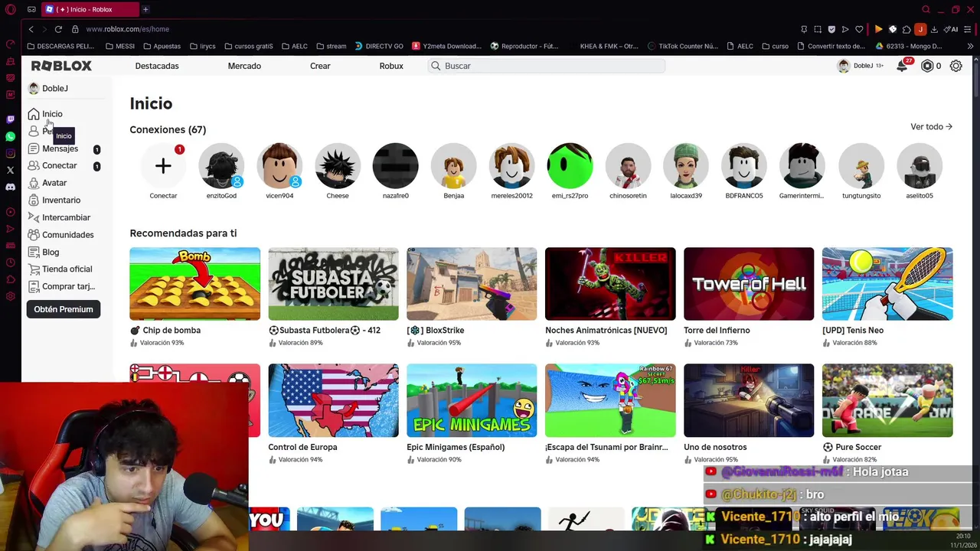Click the Opera GX logo menu
Screen dimensions: 980x551
[x=10, y=9]
